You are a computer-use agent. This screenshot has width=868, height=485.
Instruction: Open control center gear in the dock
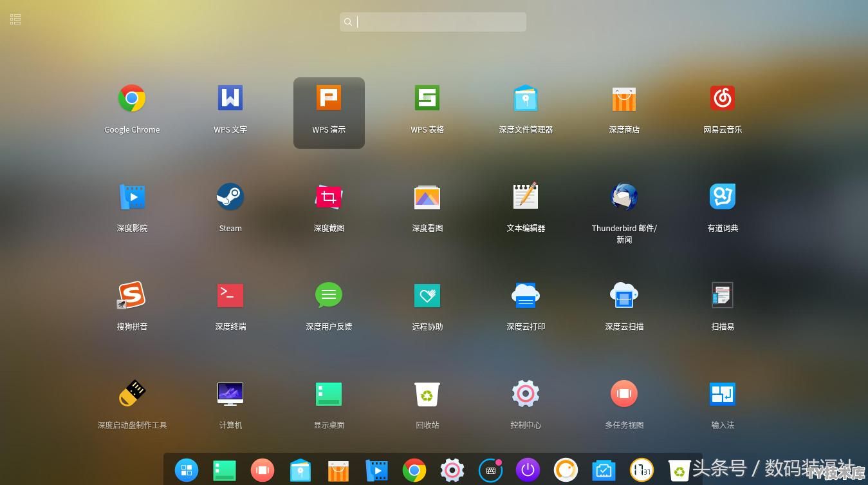point(452,470)
